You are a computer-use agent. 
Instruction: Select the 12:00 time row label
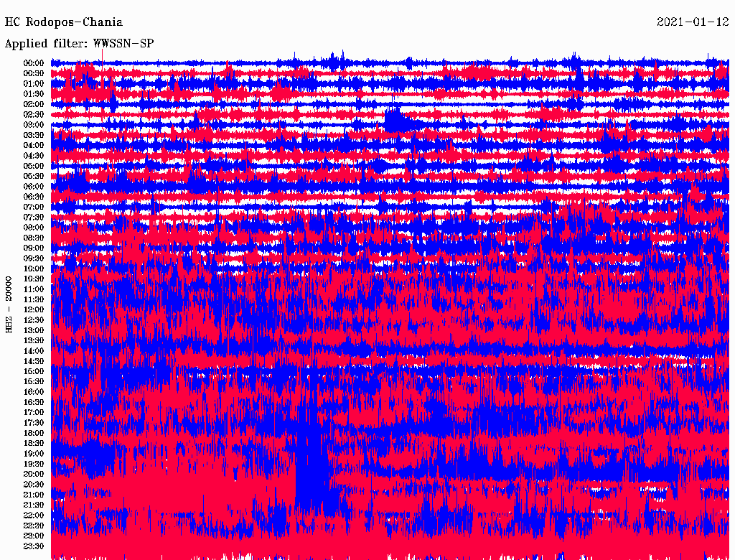pyautogui.click(x=34, y=309)
